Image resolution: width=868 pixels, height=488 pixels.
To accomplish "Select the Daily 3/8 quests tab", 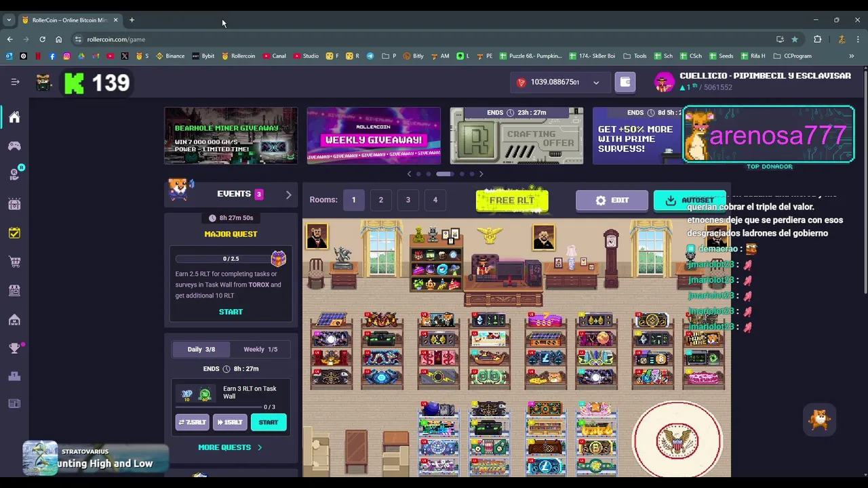I will pos(201,349).
